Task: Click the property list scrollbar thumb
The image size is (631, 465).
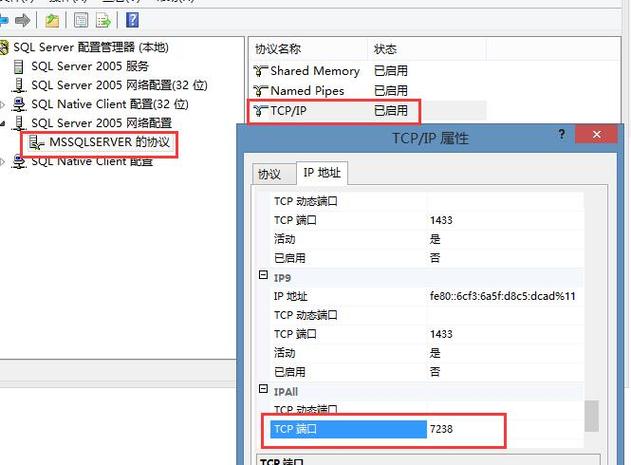Action: (x=591, y=415)
